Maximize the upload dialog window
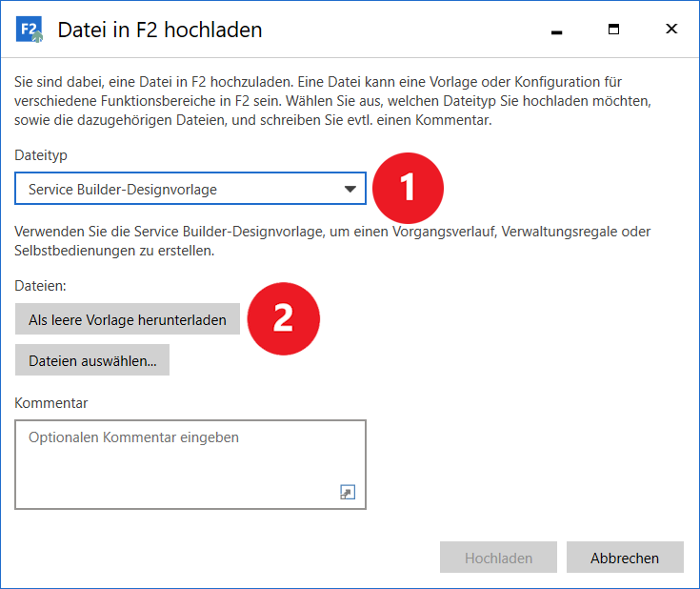 [614, 30]
